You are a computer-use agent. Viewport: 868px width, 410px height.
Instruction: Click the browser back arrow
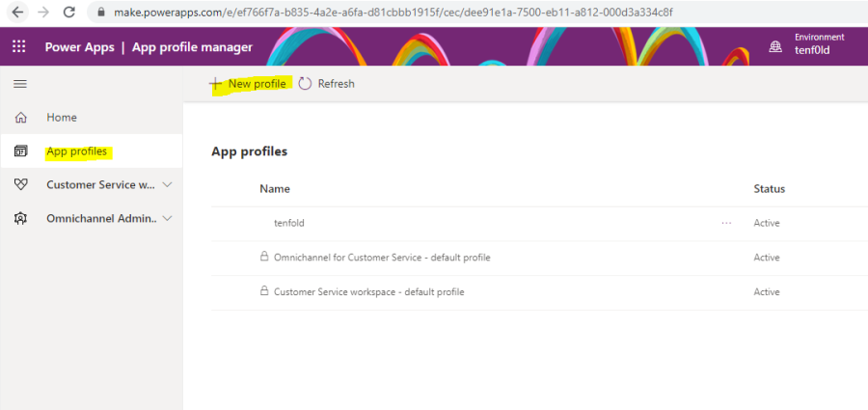point(17,13)
